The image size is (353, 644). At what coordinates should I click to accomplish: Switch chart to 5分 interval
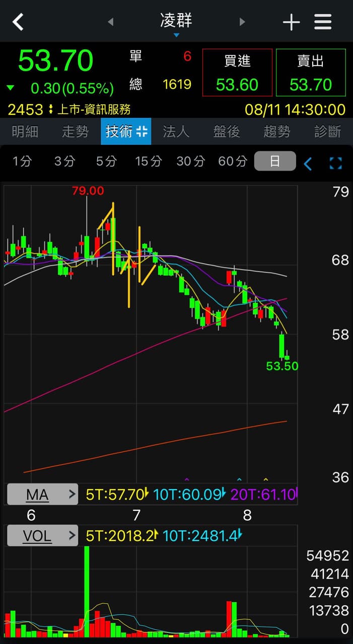click(x=106, y=161)
